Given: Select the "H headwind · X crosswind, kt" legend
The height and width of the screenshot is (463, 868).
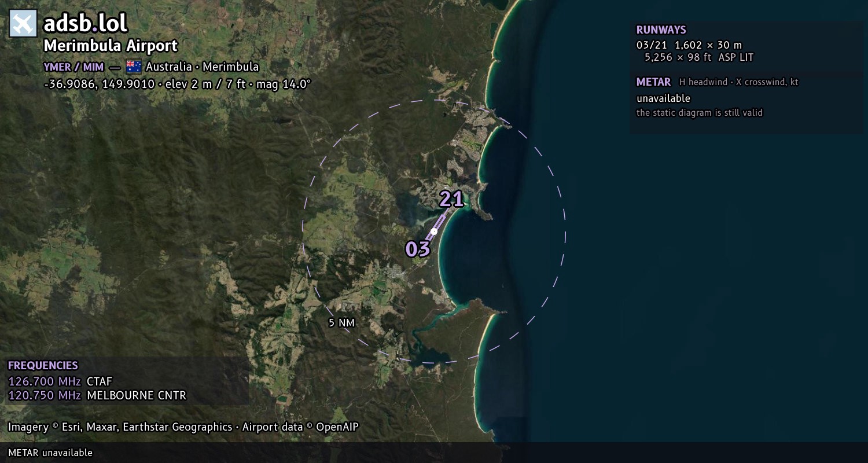Looking at the screenshot, I should [738, 82].
